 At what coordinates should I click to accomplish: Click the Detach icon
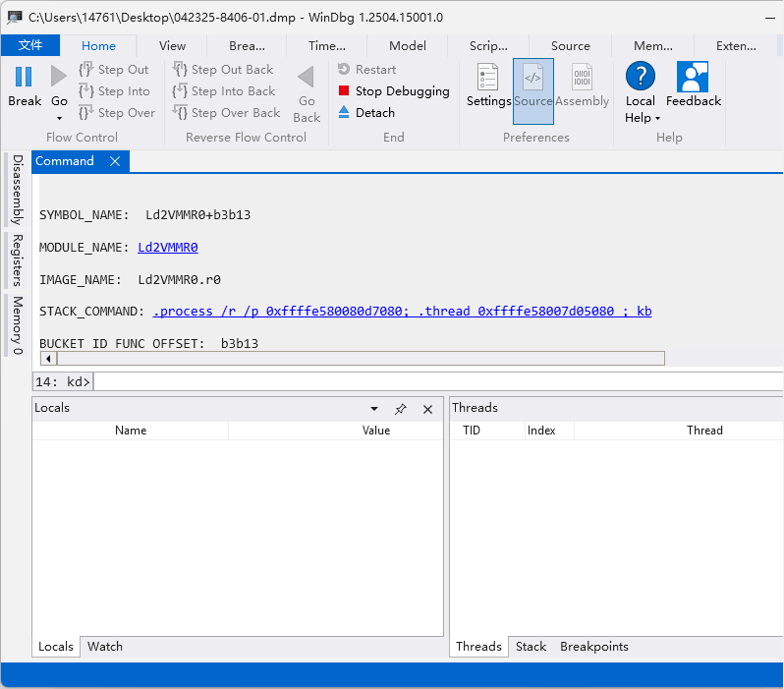(x=344, y=113)
